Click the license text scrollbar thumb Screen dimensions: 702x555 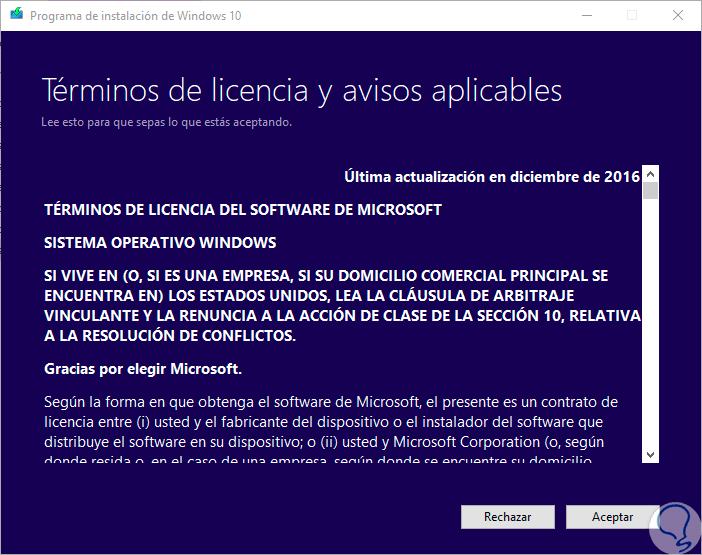tap(651, 191)
